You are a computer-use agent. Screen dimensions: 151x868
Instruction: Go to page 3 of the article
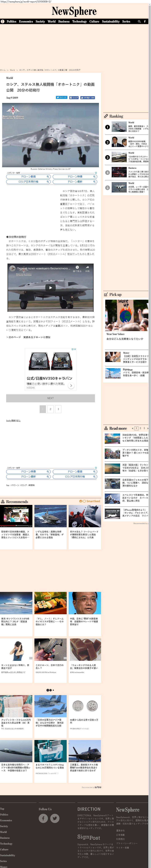click(x=58, y=409)
